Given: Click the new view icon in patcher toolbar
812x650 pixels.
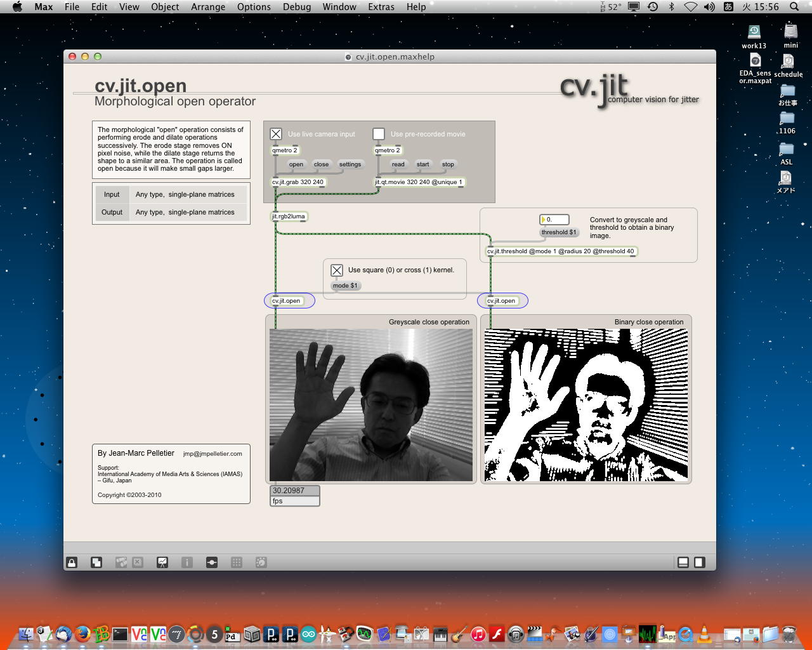Looking at the screenshot, I should click(96, 562).
